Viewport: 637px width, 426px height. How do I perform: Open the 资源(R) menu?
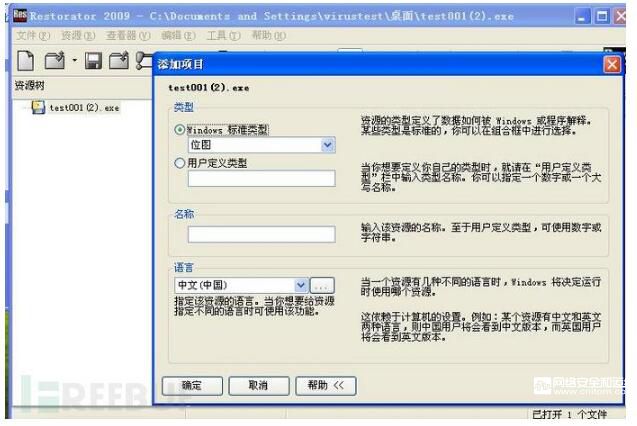78,36
